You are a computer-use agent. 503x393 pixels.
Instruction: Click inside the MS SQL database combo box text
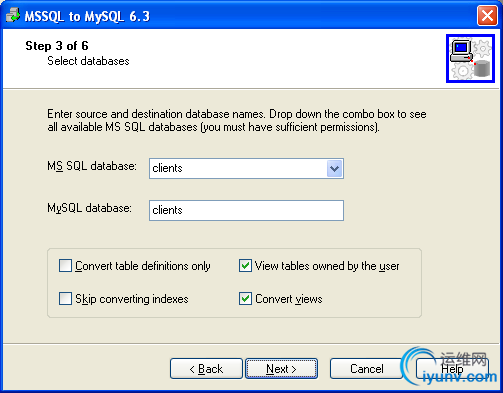click(x=238, y=168)
